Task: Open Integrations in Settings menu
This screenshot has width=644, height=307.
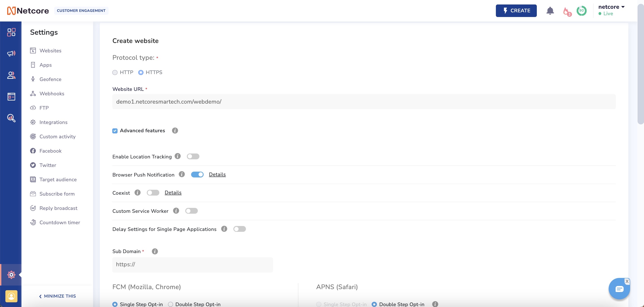Action: pyautogui.click(x=53, y=122)
